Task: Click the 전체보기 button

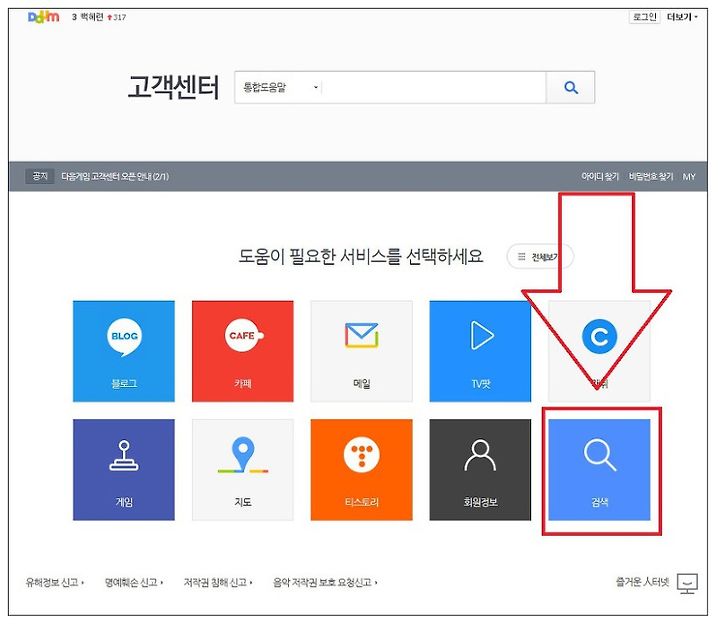Action: pyautogui.click(x=540, y=256)
